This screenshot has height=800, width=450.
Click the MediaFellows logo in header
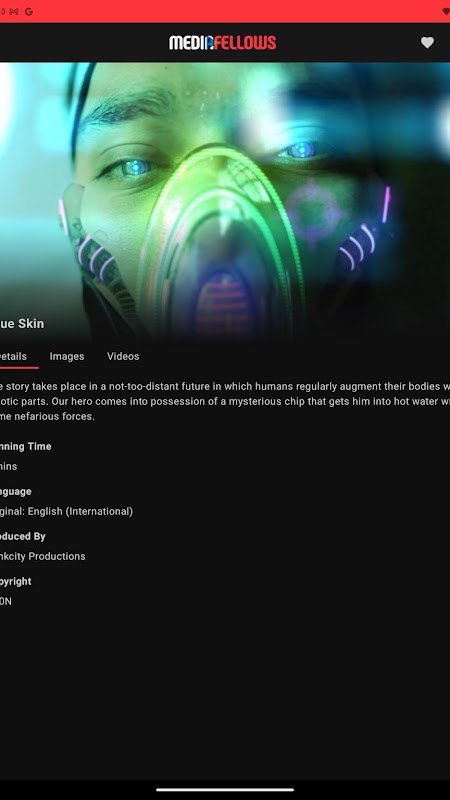click(x=222, y=43)
